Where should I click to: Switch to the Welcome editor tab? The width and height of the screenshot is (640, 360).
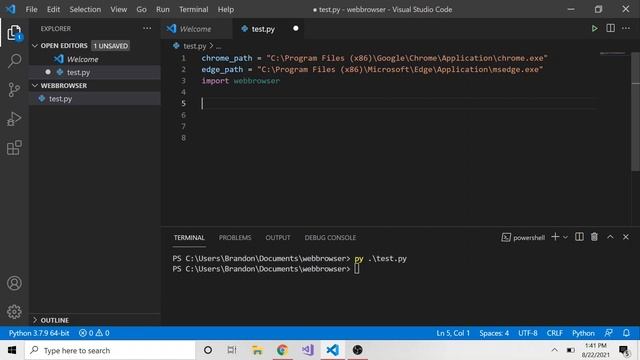tap(197, 29)
